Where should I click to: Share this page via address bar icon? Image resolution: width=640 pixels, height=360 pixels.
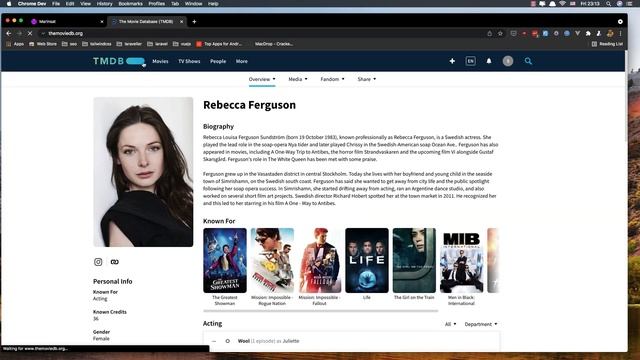[489, 33]
